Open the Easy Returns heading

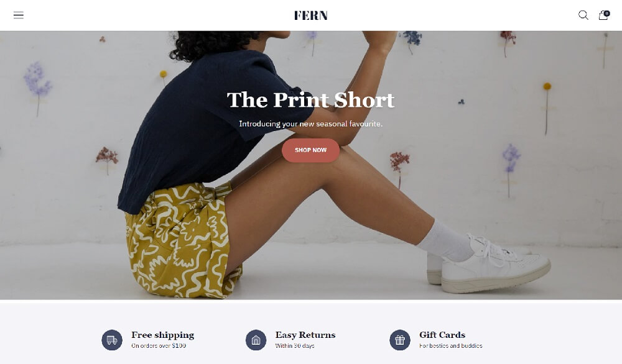(305, 335)
